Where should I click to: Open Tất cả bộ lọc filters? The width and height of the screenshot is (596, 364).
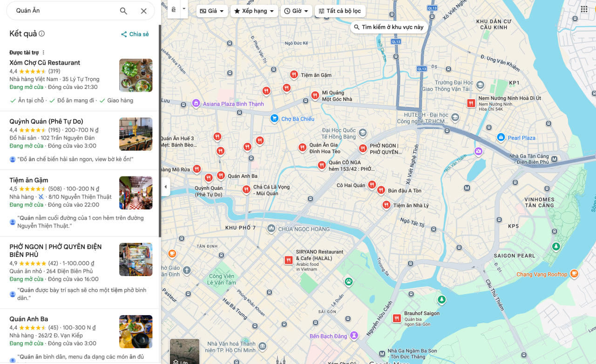[340, 11]
